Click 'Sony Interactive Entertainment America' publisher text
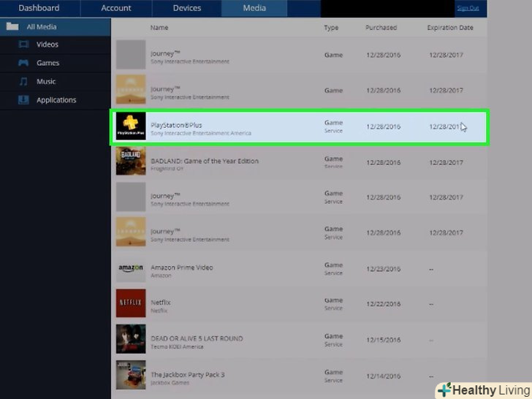Screen dimensions: 532x399 (201, 133)
